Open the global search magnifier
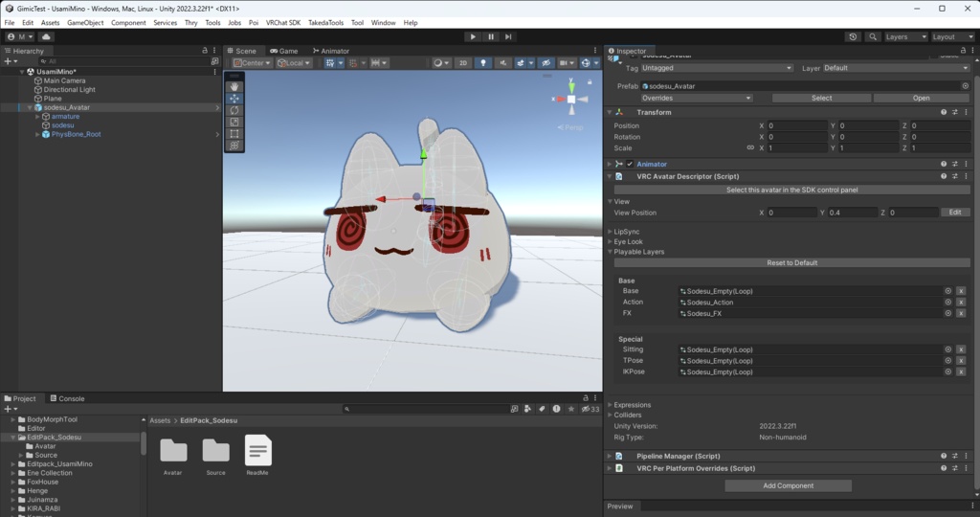This screenshot has width=980, height=517. point(873,37)
